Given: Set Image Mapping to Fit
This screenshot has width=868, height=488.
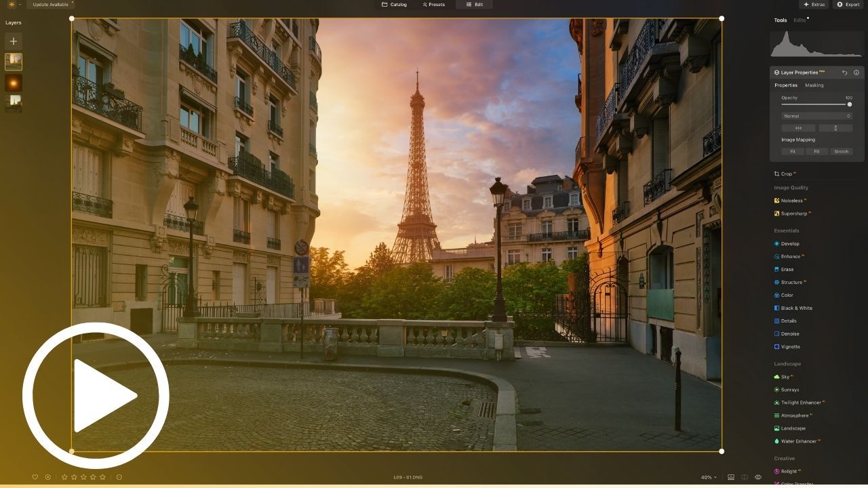Looking at the screenshot, I should (793, 152).
